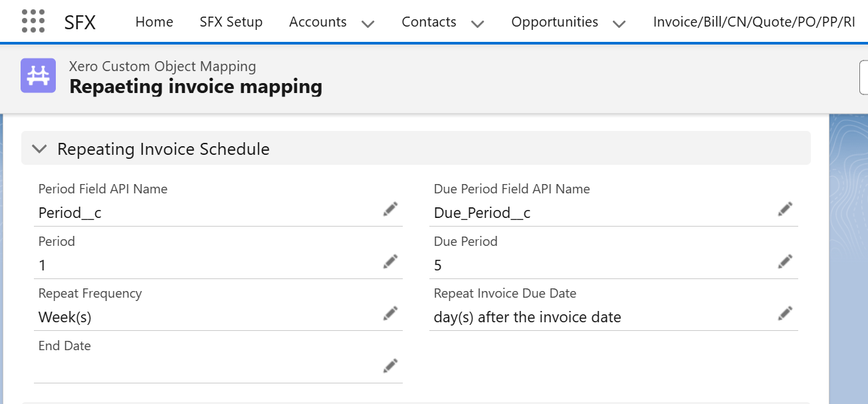Go to the Home tab
The width and height of the screenshot is (868, 404).
[154, 22]
